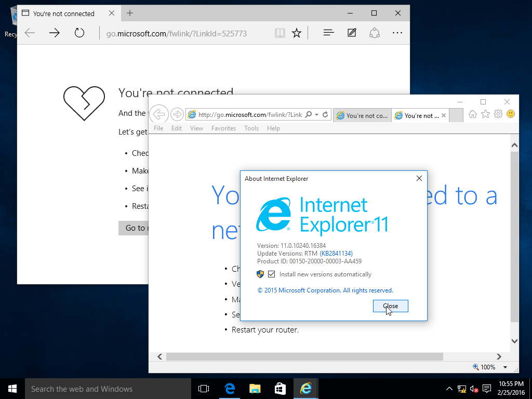Click the IE feedback smiley face
The height and width of the screenshot is (399, 532).
(511, 114)
